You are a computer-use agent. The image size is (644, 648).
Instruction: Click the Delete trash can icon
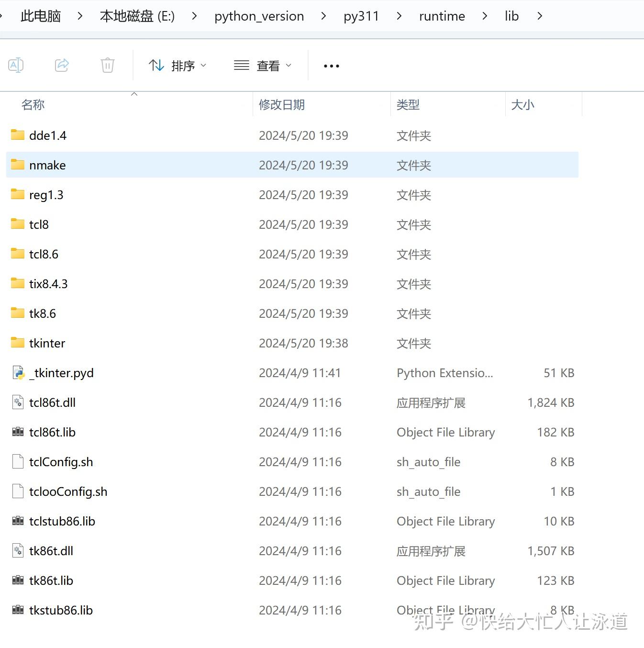(108, 65)
